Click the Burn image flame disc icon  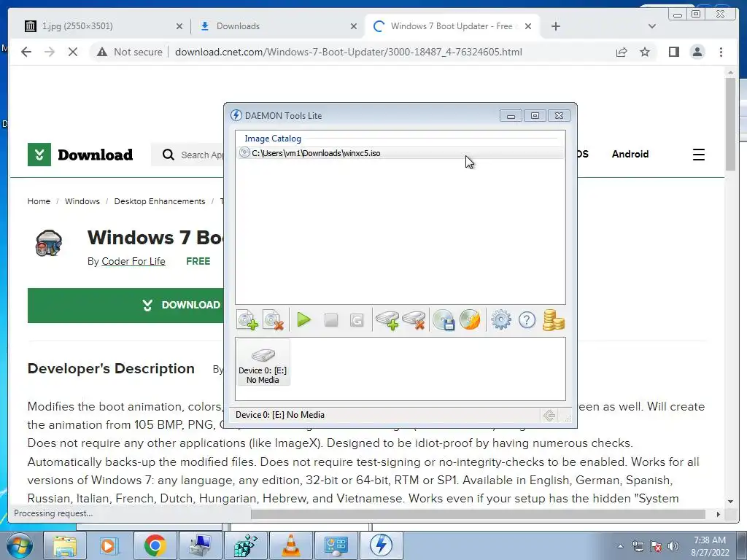pyautogui.click(x=470, y=320)
